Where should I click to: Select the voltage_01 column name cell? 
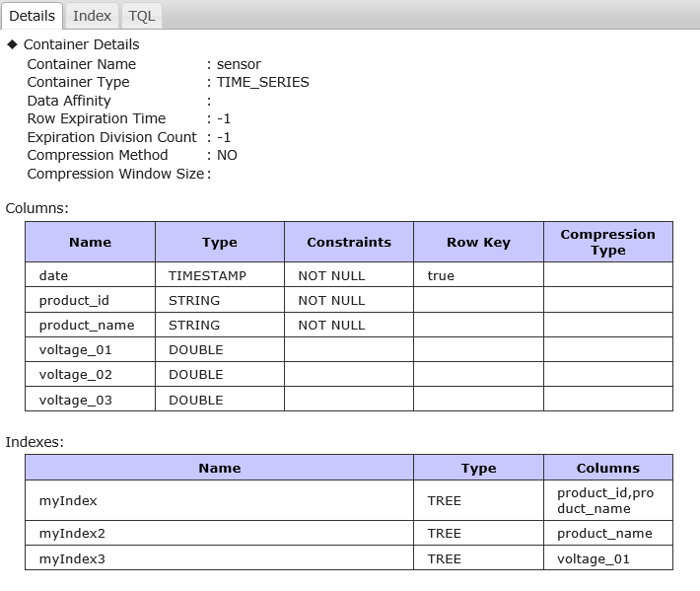click(x=74, y=349)
